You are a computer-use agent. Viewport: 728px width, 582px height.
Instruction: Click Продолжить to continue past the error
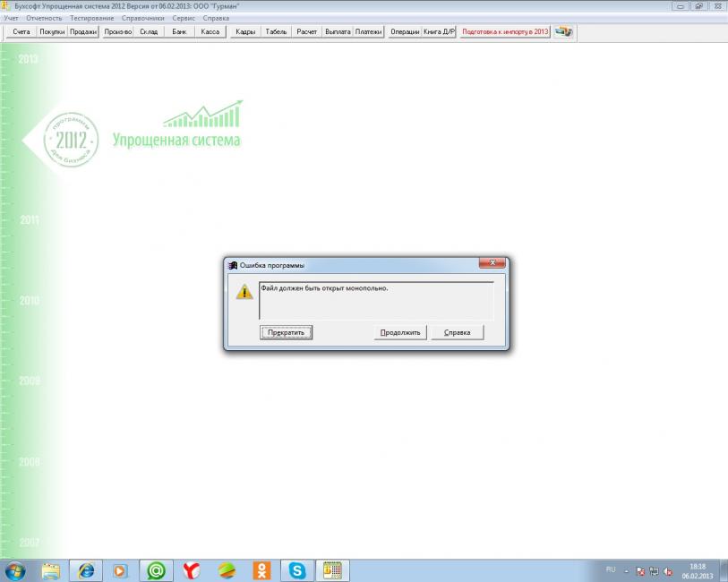point(400,332)
